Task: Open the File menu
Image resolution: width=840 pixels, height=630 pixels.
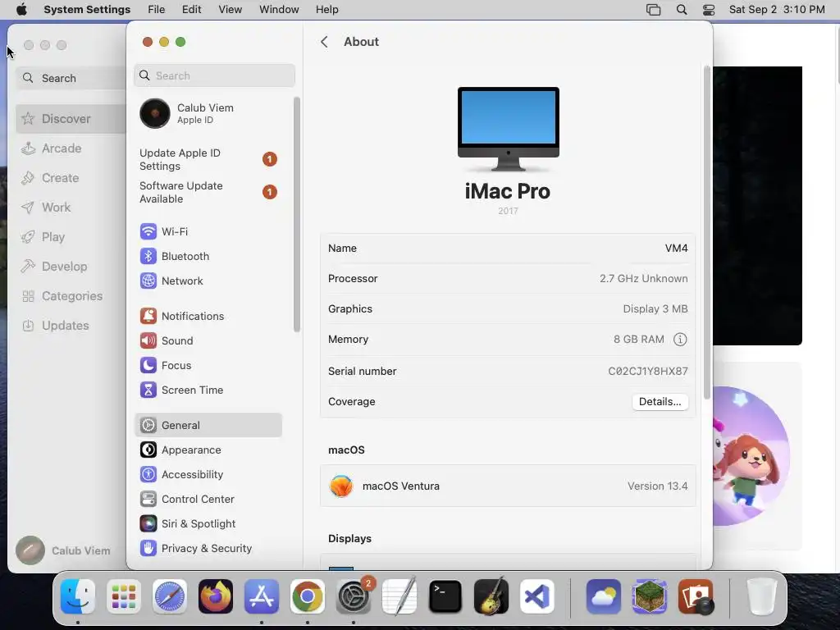Action: (x=157, y=9)
